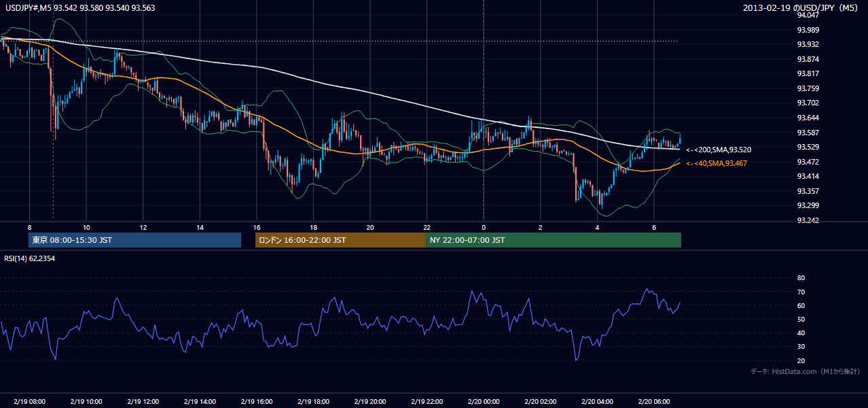Click the bottom date label 2/19 22:00
This screenshot has height=408, width=868.
pyautogui.click(x=427, y=402)
